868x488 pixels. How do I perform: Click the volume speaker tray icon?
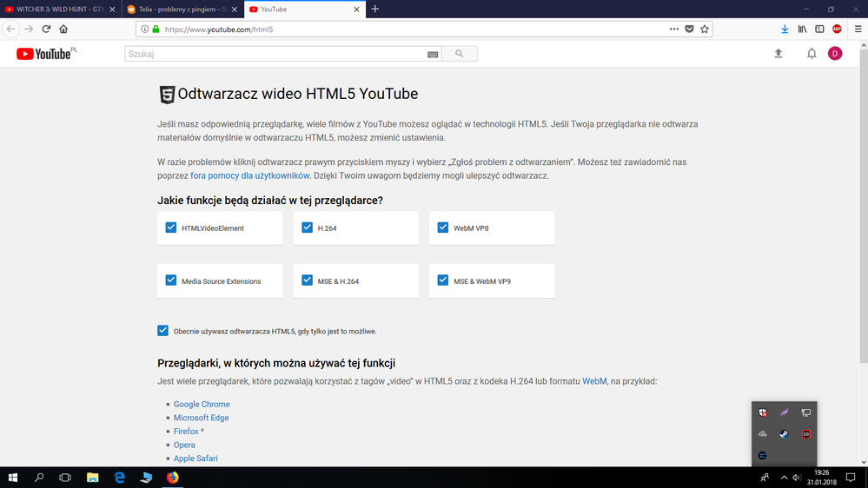point(797,478)
